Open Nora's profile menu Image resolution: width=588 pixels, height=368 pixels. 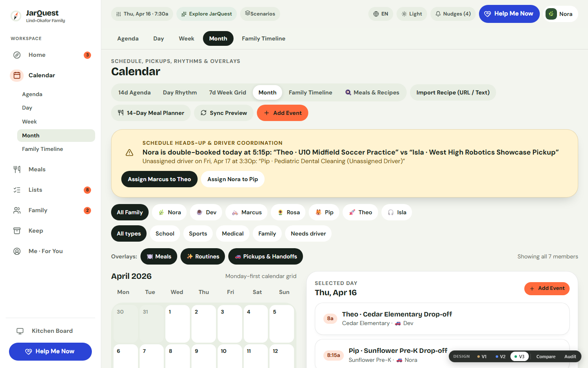(x=561, y=14)
